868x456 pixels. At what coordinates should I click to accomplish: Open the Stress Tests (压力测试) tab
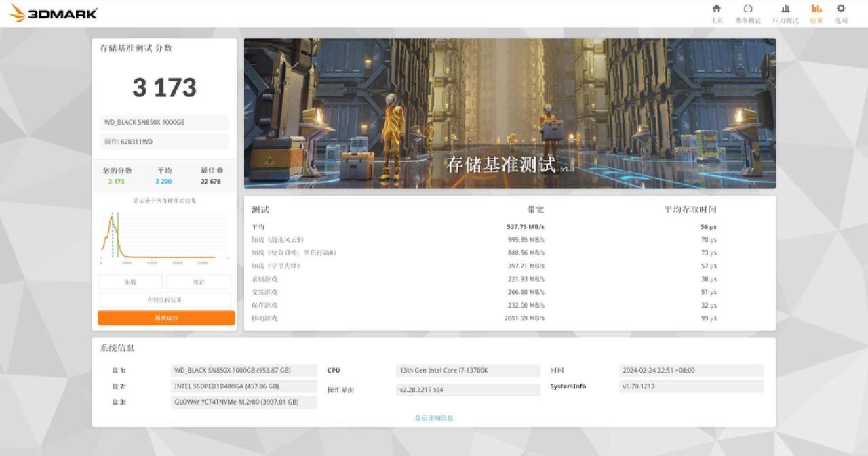coord(785,14)
